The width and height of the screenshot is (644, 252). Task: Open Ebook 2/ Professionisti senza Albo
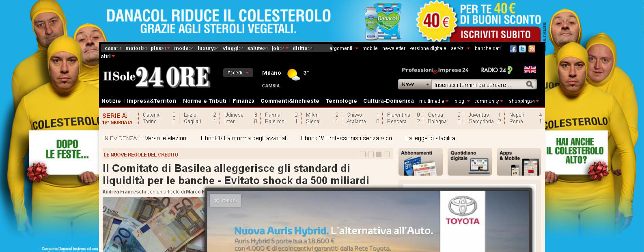click(x=346, y=138)
